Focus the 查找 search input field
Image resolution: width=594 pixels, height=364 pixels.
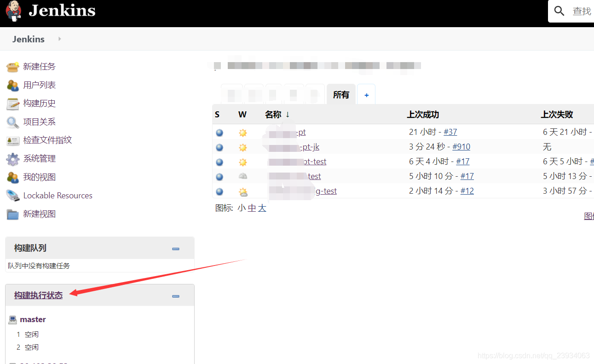tap(582, 11)
